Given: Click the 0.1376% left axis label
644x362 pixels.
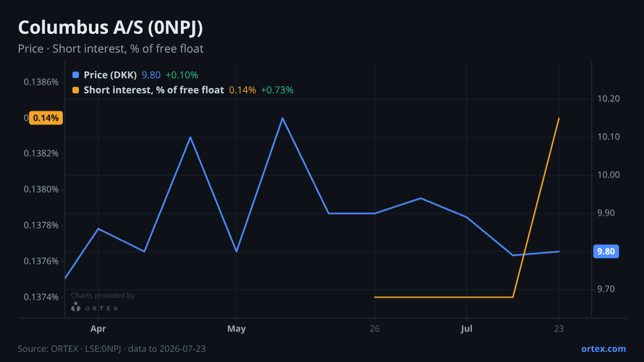Looking at the screenshot, I should click(x=41, y=261).
